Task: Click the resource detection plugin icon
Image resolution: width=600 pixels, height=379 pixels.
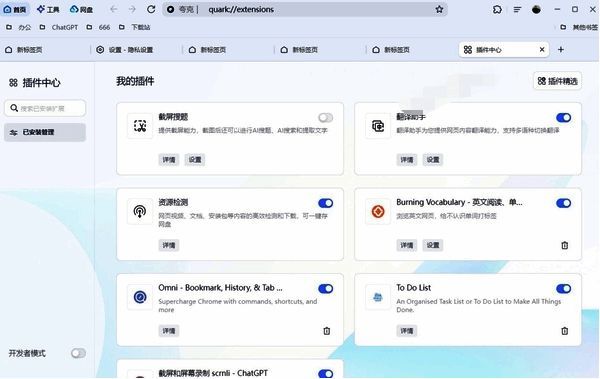Action: [140, 211]
